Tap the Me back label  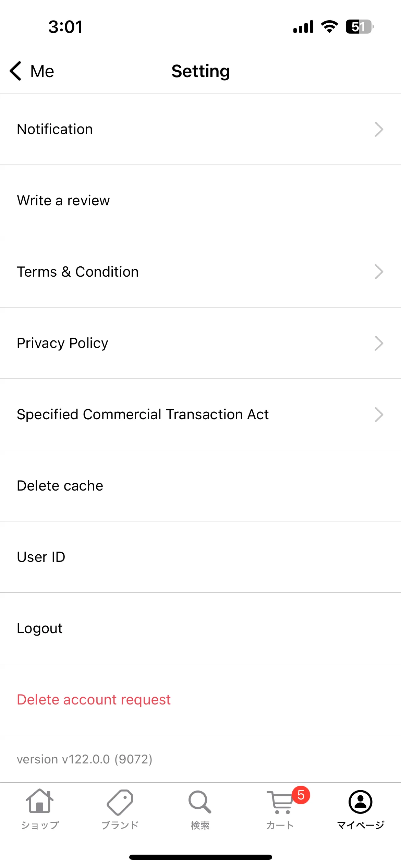tap(42, 71)
